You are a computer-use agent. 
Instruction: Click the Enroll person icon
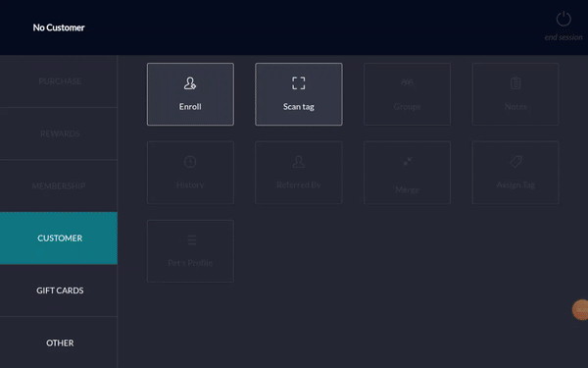tap(190, 83)
